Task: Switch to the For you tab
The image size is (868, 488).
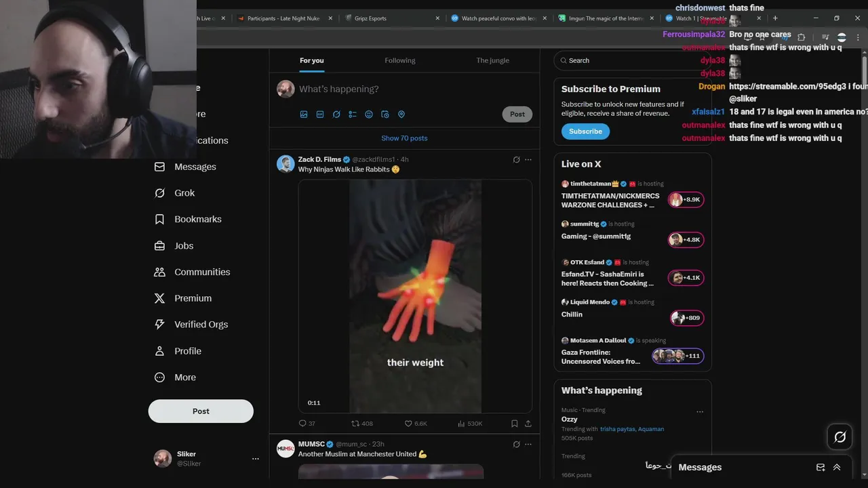Action: [x=312, y=60]
